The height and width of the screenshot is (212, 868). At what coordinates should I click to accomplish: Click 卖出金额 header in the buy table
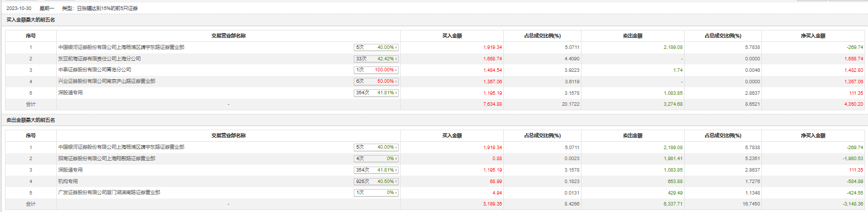point(632,36)
